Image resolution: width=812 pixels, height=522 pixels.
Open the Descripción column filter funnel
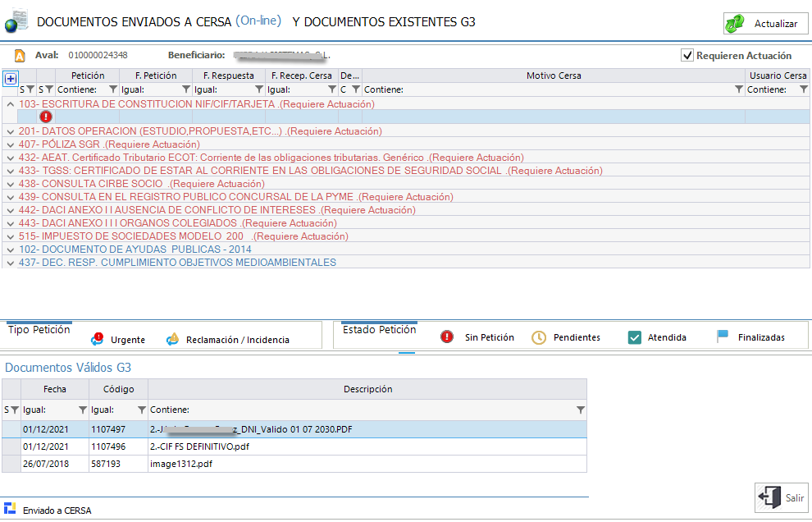coord(581,410)
